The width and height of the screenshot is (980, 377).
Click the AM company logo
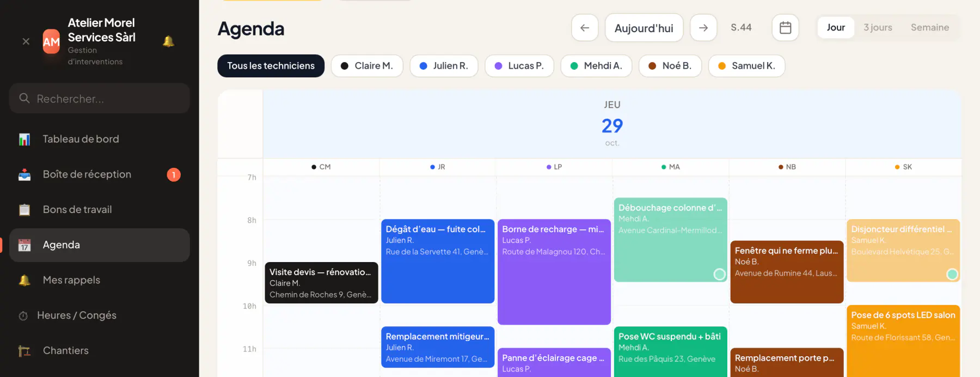coord(51,41)
